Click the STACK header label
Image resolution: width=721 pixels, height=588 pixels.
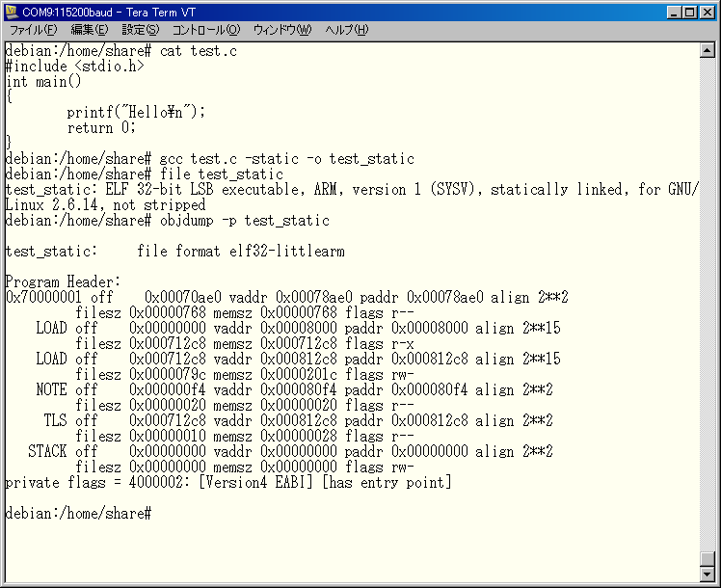[47, 451]
